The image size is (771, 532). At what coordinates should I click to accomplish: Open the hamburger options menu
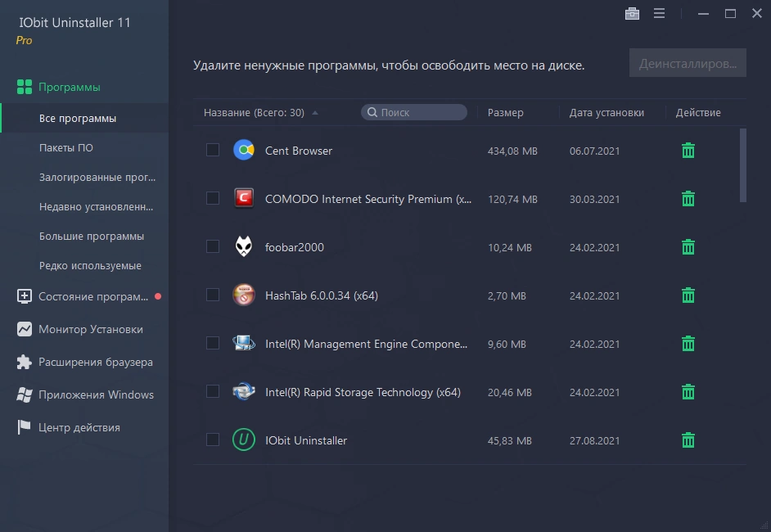click(x=660, y=13)
